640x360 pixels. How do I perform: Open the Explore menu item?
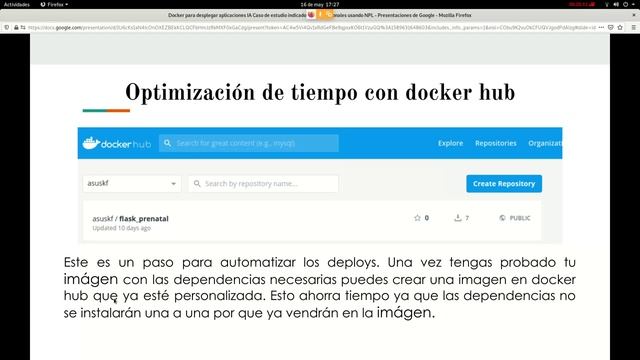click(x=450, y=143)
